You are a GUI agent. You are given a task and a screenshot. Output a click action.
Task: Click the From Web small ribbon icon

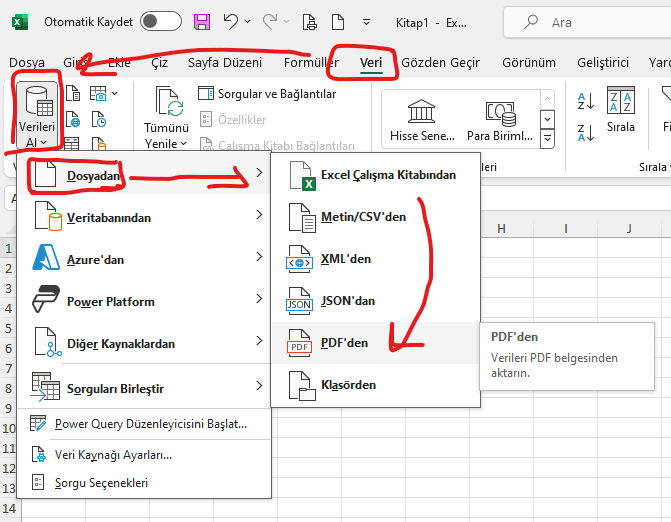tap(73, 119)
